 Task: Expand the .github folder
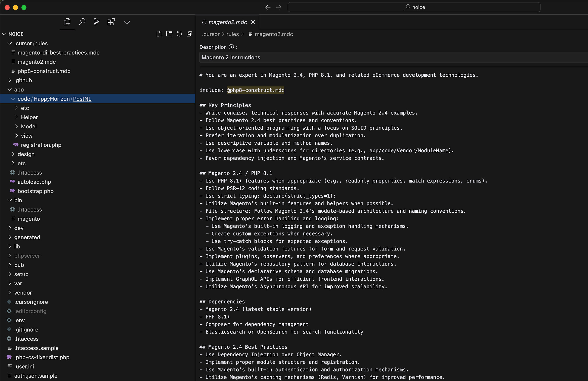98,80
